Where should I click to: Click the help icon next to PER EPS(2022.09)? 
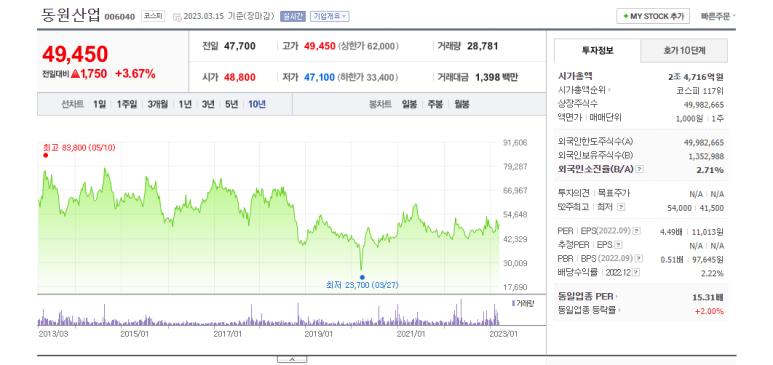(x=636, y=230)
